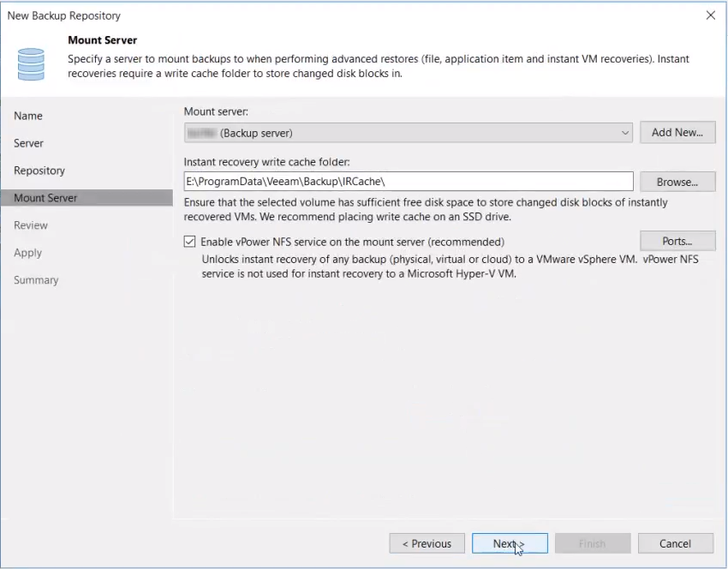Image resolution: width=728 pixels, height=569 pixels.
Task: Click the instant recovery write cache folder field
Action: (x=408, y=182)
